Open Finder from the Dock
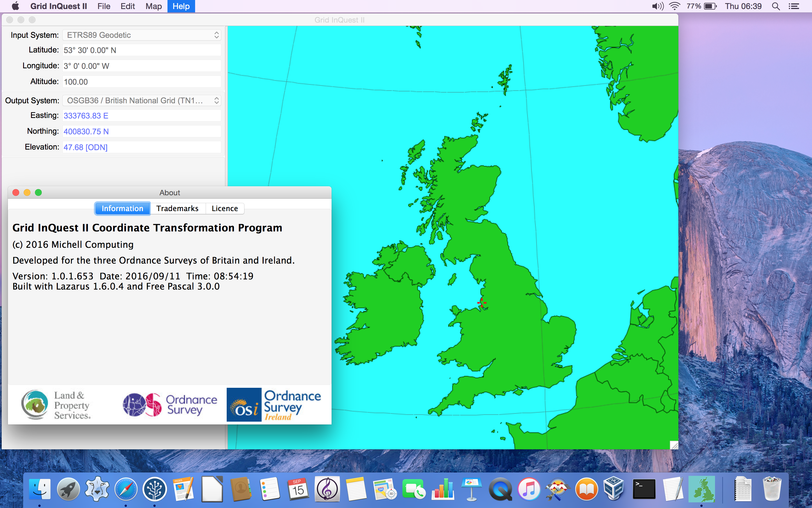The width and height of the screenshot is (812, 508). 39,489
